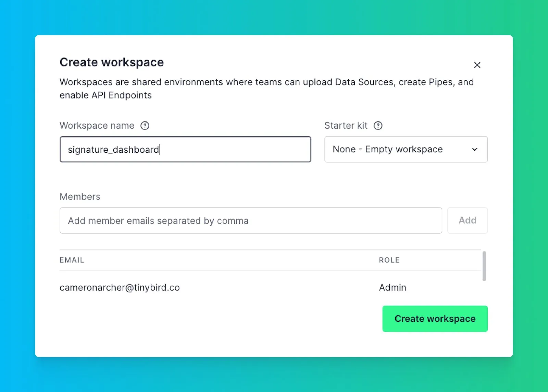Click the member emails input box
The width and height of the screenshot is (548, 392).
tap(251, 220)
